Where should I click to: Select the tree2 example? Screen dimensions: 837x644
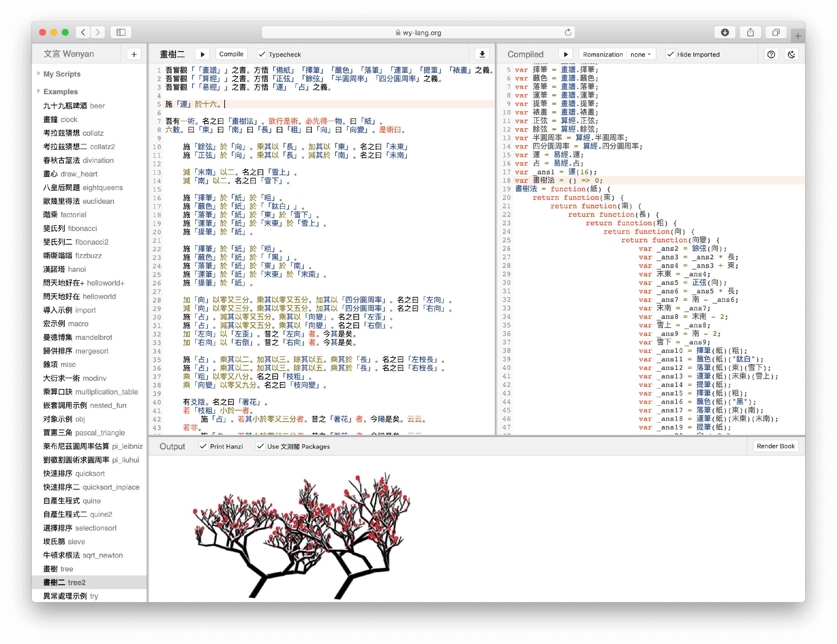[x=89, y=582]
